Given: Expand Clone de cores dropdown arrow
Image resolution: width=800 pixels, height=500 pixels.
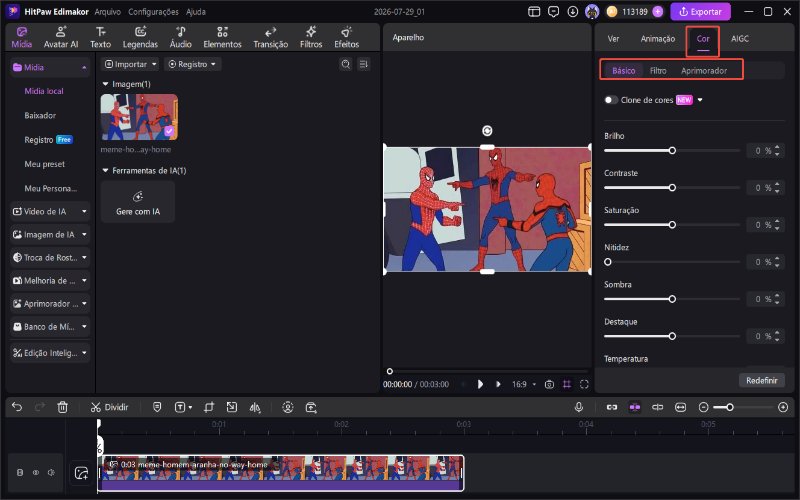Looking at the screenshot, I should (700, 100).
